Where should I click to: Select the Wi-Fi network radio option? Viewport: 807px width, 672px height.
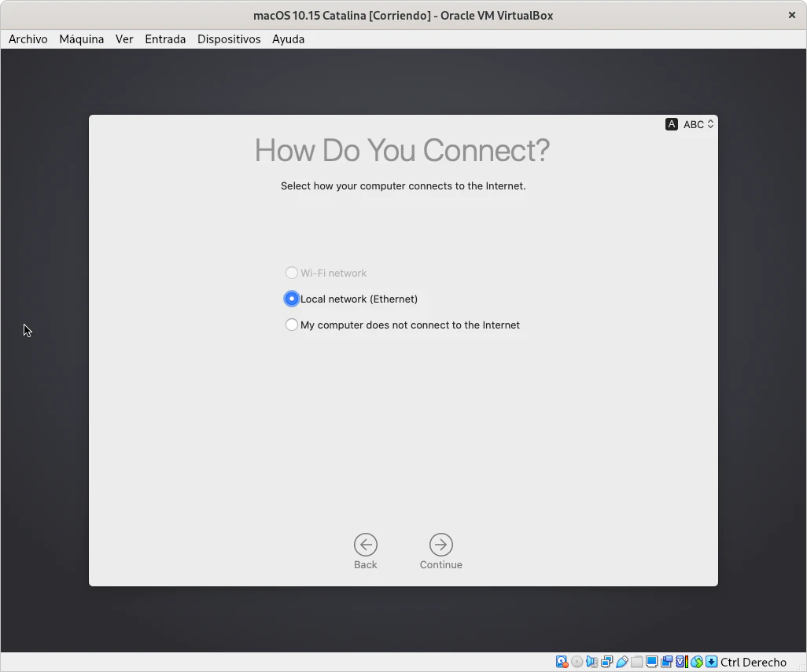(x=292, y=273)
